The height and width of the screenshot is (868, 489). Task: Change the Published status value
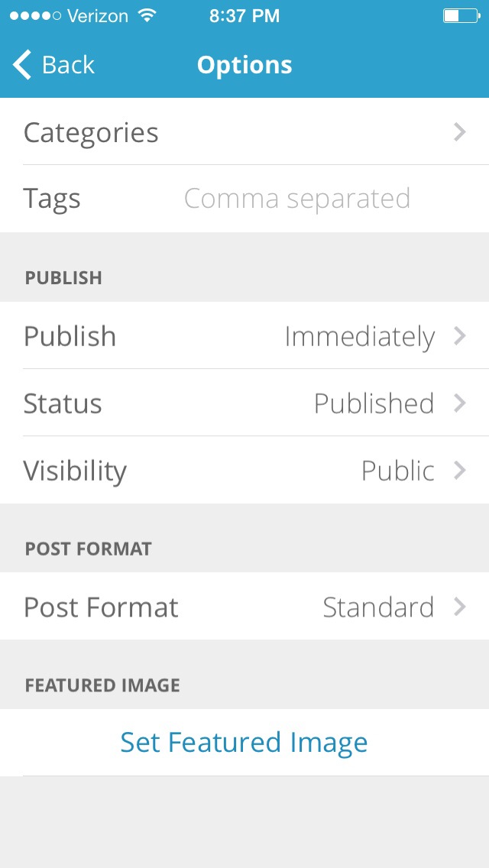(x=374, y=403)
